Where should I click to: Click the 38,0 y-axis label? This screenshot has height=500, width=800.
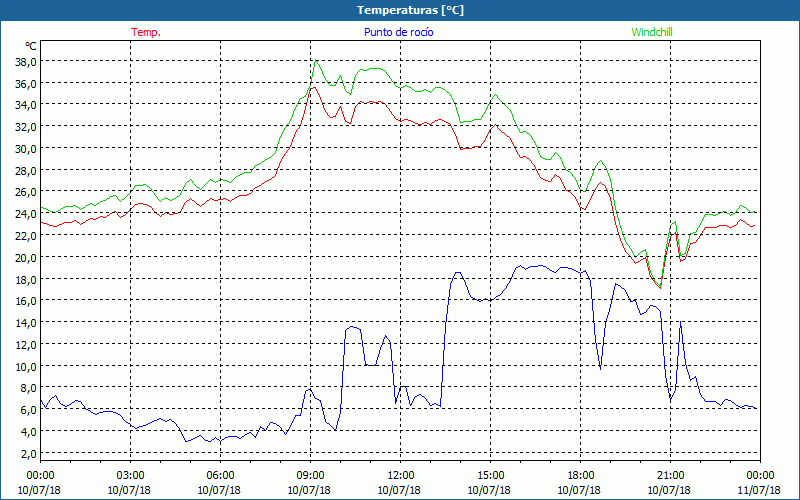point(26,62)
